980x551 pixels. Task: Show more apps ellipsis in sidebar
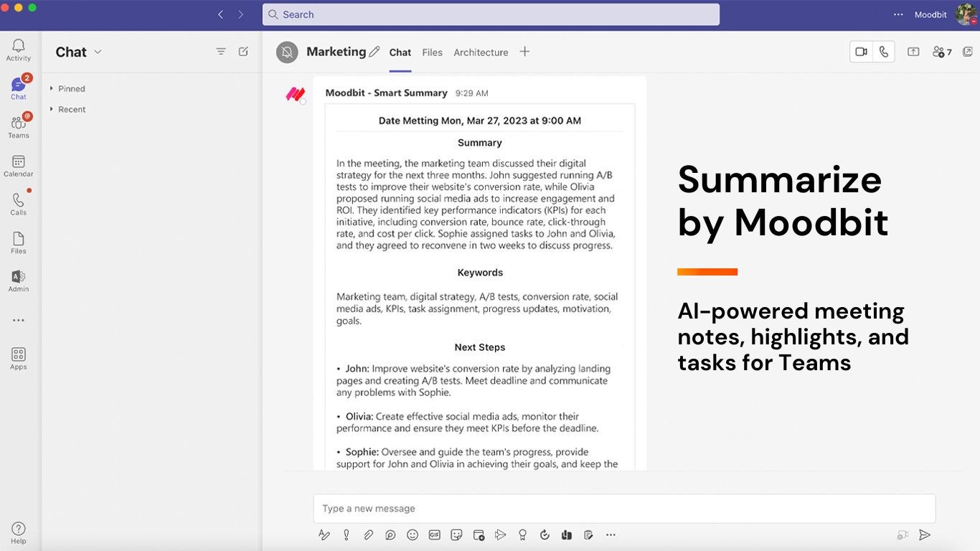(x=19, y=320)
